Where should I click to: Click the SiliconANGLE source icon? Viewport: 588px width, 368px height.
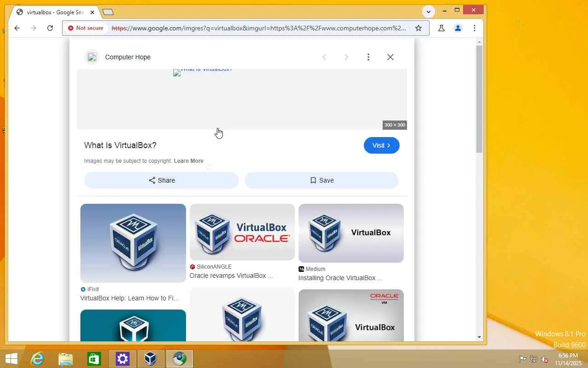point(192,267)
